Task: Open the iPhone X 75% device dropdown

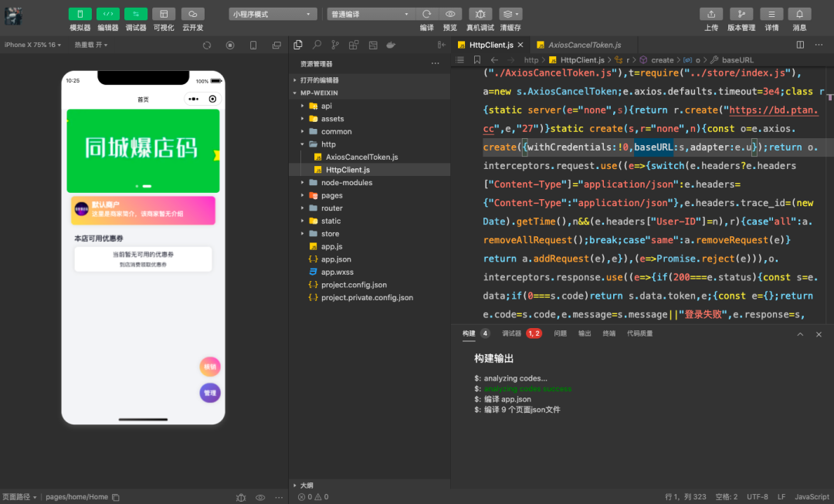Action: click(32, 46)
